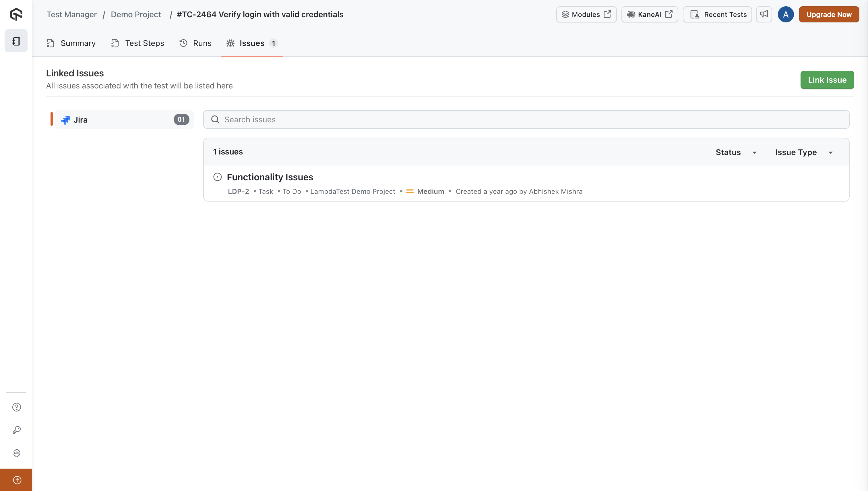
Task: Click the LambdaTest logo in the sidebar
Action: pyautogui.click(x=16, y=14)
